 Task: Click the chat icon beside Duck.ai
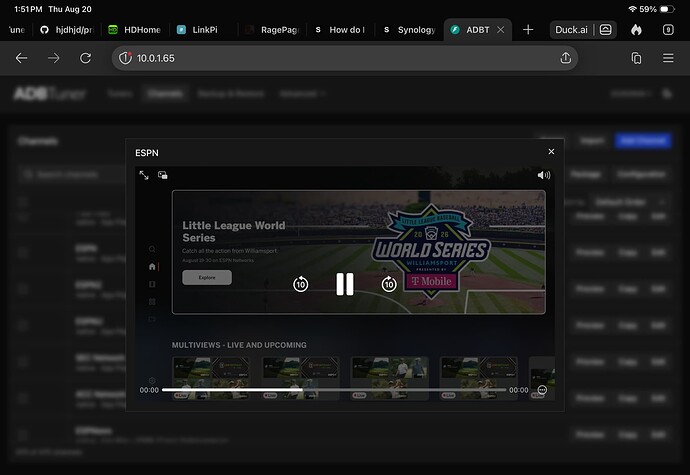606,29
